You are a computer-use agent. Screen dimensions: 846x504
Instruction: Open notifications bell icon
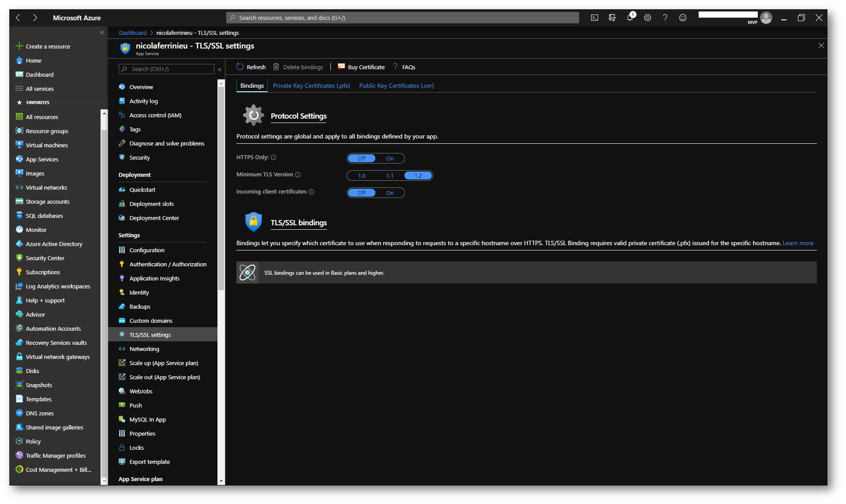630,18
